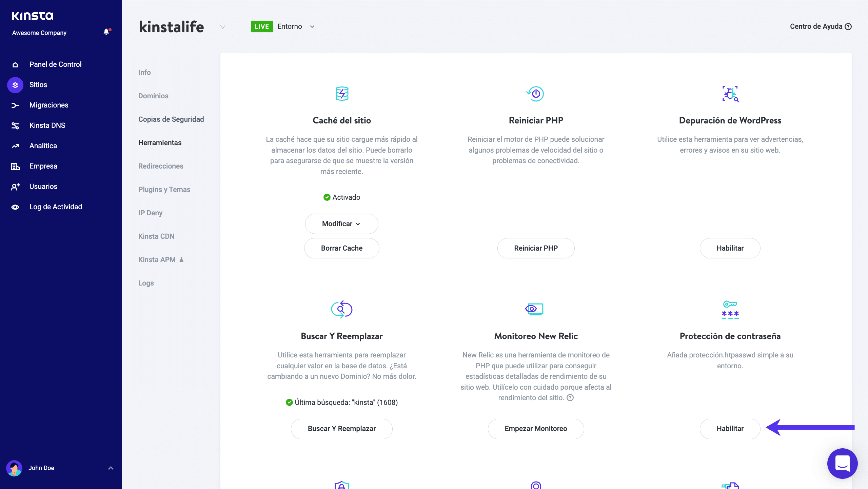Click the Usuarios add-user icon

coord(15,187)
